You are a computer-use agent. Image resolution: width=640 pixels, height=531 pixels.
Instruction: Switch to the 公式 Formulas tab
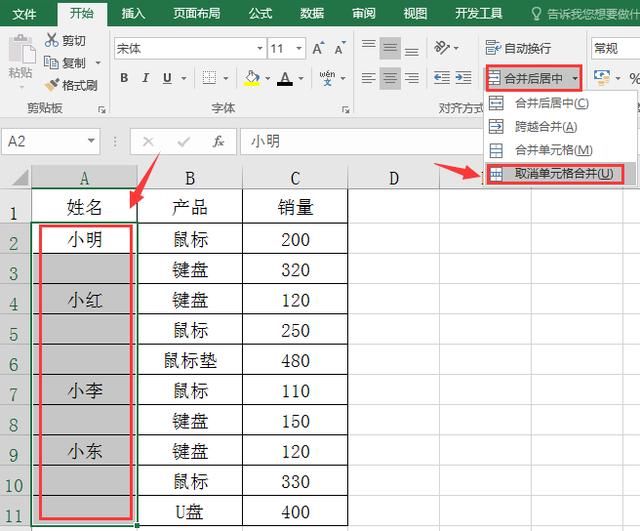(260, 13)
